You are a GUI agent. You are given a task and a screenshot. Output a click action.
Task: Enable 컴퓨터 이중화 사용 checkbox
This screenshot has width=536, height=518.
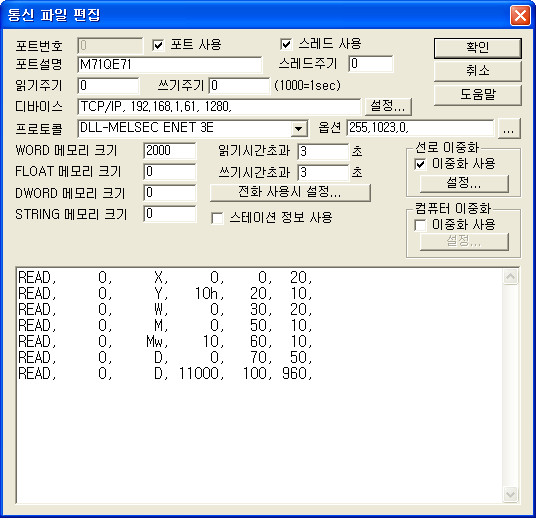point(420,225)
